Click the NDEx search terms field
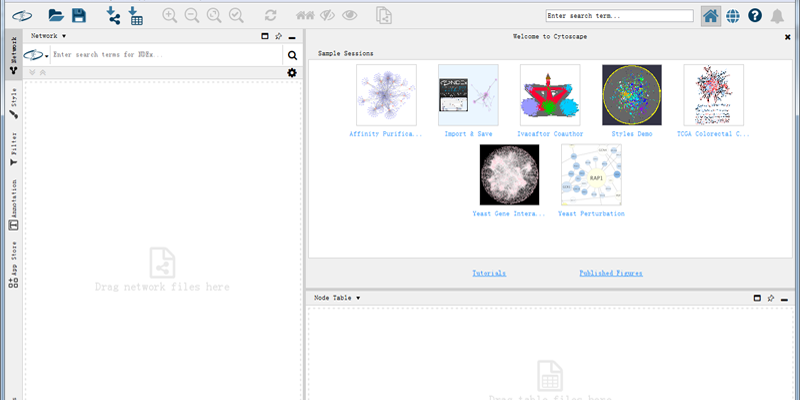 (x=166, y=55)
